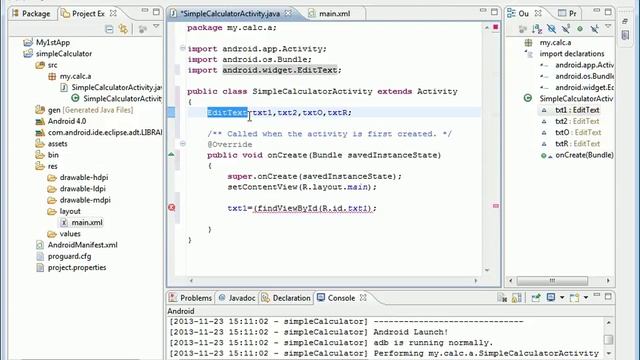Toggle Hide Local Types in Outline toolbar
The width and height of the screenshot is (640, 360).
click(x=594, y=29)
